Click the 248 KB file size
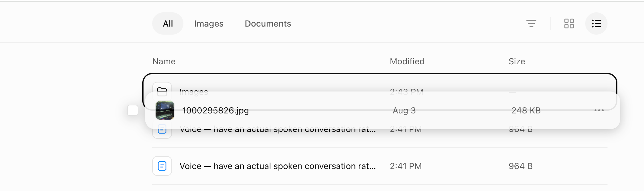The width and height of the screenshot is (644, 191). tap(526, 110)
